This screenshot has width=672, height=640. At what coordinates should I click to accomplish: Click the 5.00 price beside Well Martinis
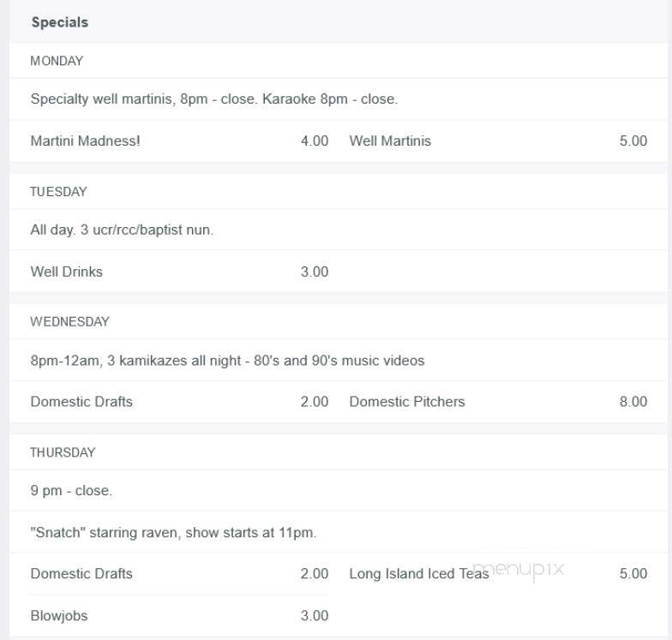(x=633, y=141)
